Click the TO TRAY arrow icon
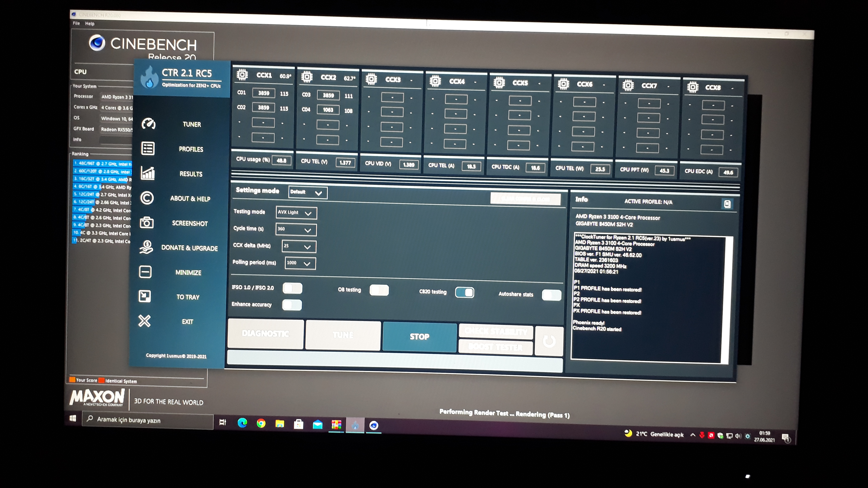This screenshot has height=488, width=868. 145,296
